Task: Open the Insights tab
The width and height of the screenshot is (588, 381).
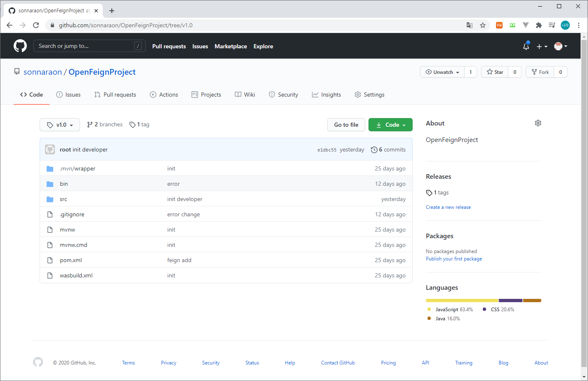Action: coord(326,95)
